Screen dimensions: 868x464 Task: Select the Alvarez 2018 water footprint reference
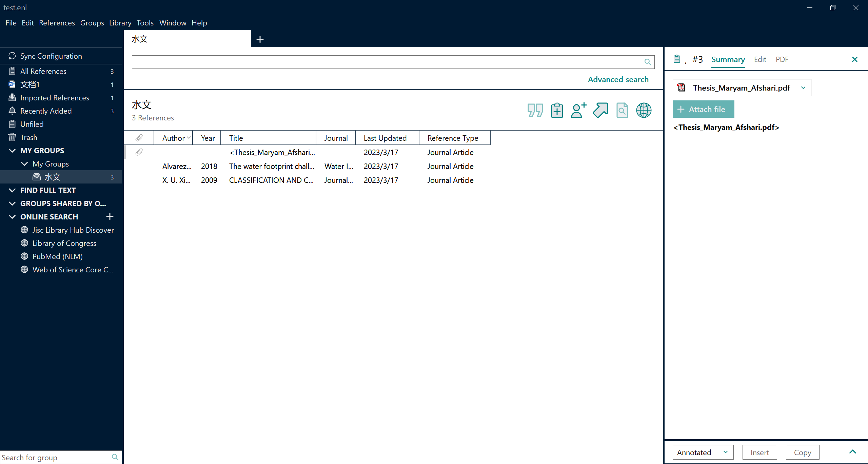click(307, 166)
